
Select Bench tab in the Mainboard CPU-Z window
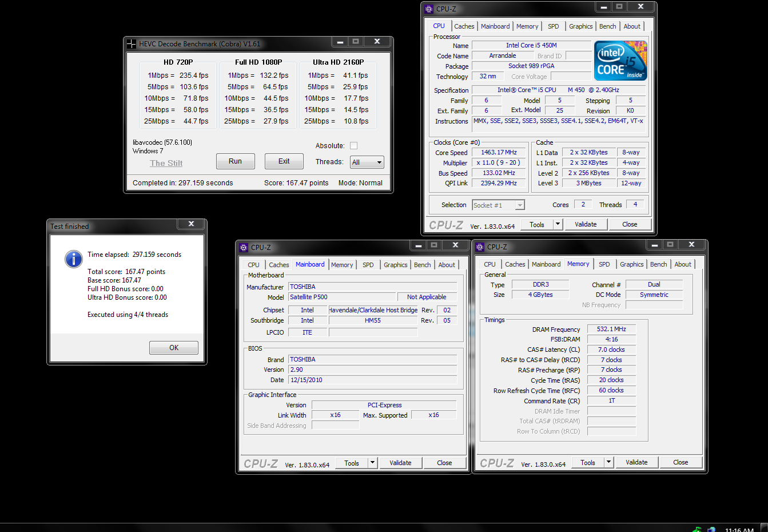point(423,265)
